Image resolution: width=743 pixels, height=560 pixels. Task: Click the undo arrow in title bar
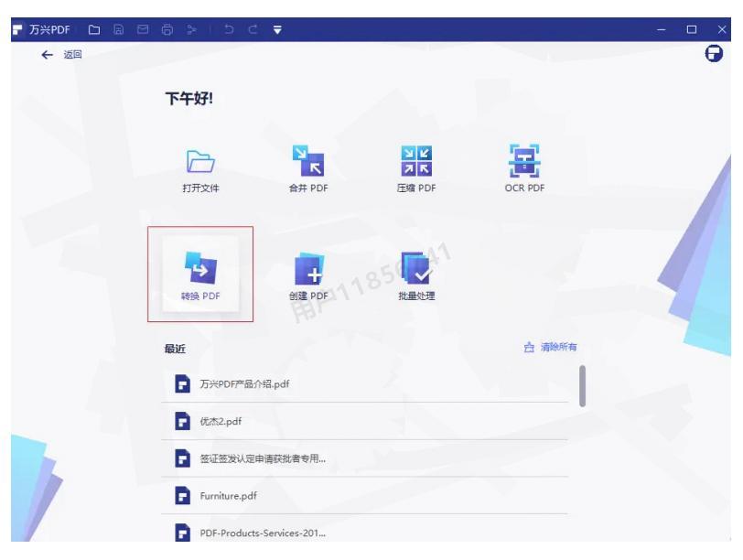(x=229, y=30)
